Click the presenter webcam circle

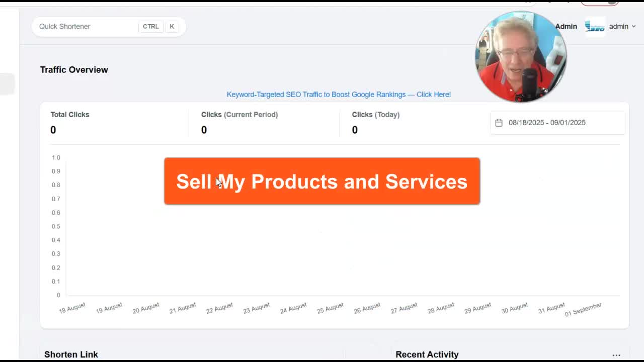coord(521,57)
